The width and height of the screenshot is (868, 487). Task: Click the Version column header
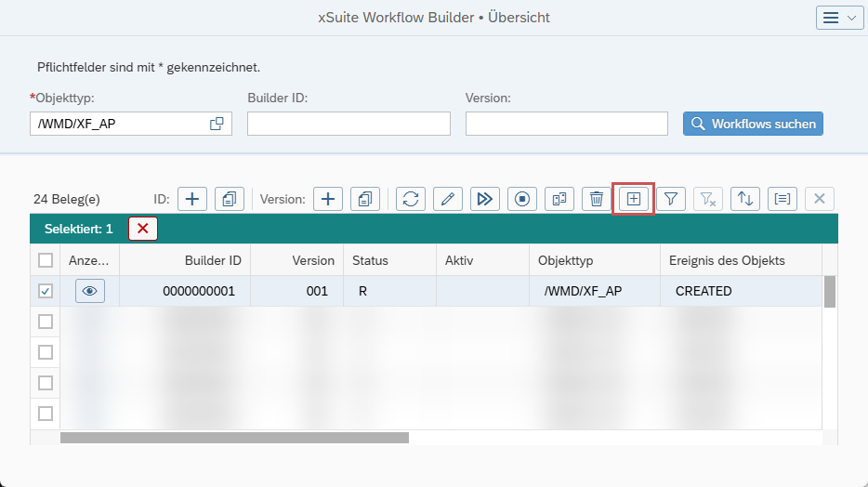point(296,260)
